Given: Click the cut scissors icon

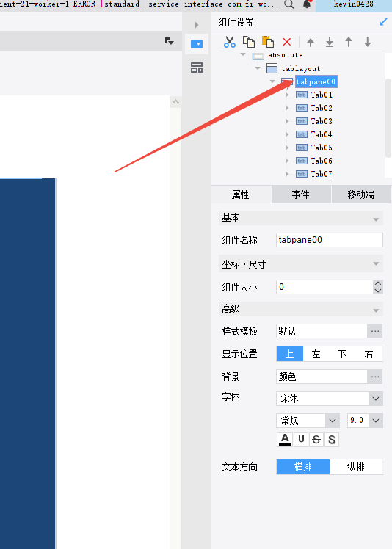Looking at the screenshot, I should pos(230,42).
